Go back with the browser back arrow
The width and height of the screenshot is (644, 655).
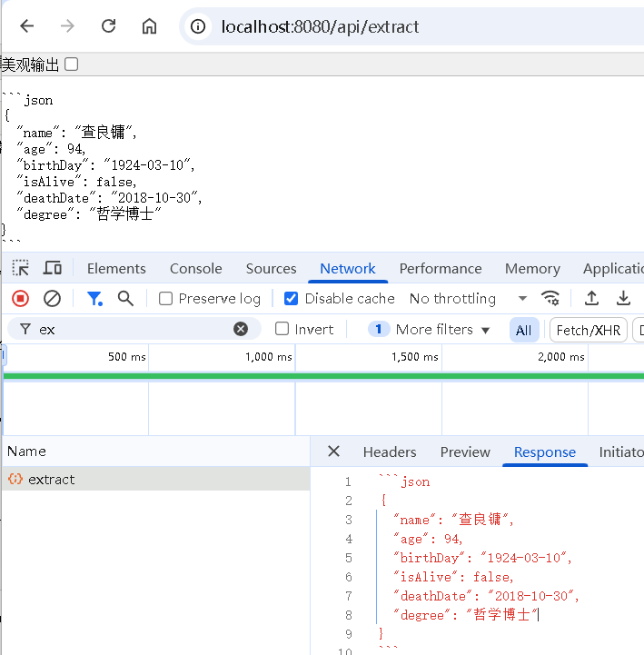27,26
